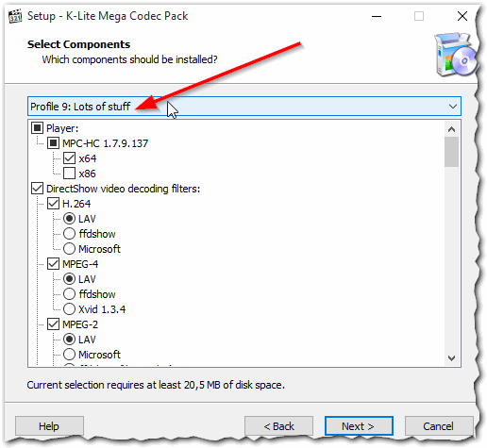Click the component list scrollbar thumb
Image resolution: width=487 pixels, height=448 pixels.
pyautogui.click(x=451, y=152)
